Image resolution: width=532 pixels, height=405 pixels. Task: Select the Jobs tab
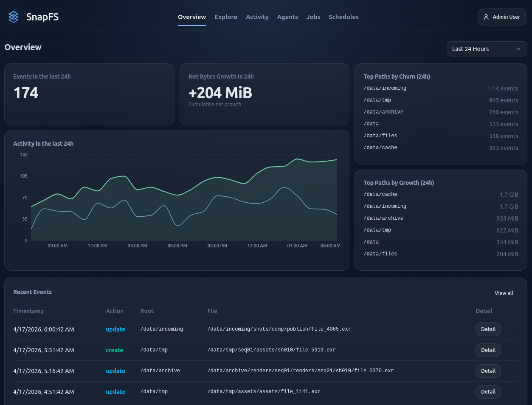313,17
